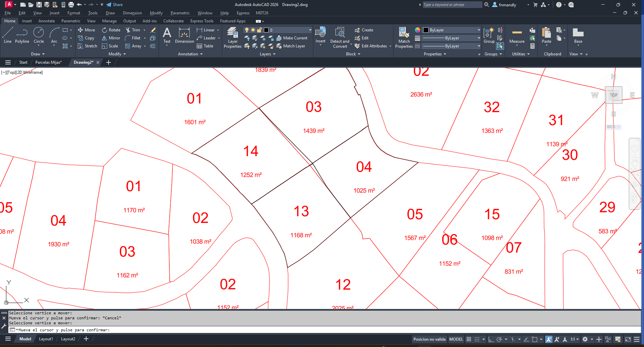Expand the Draw panel
The image size is (644, 347).
[38, 54]
